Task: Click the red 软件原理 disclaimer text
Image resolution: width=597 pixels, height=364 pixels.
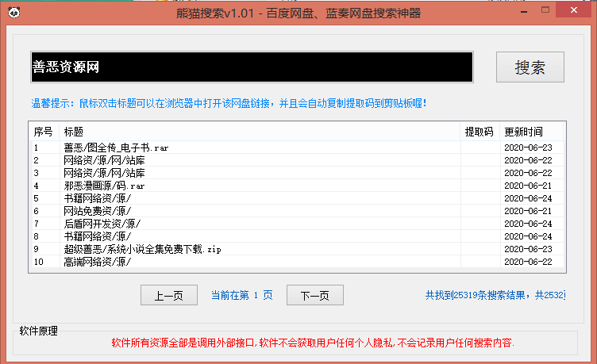Action: click(x=313, y=343)
